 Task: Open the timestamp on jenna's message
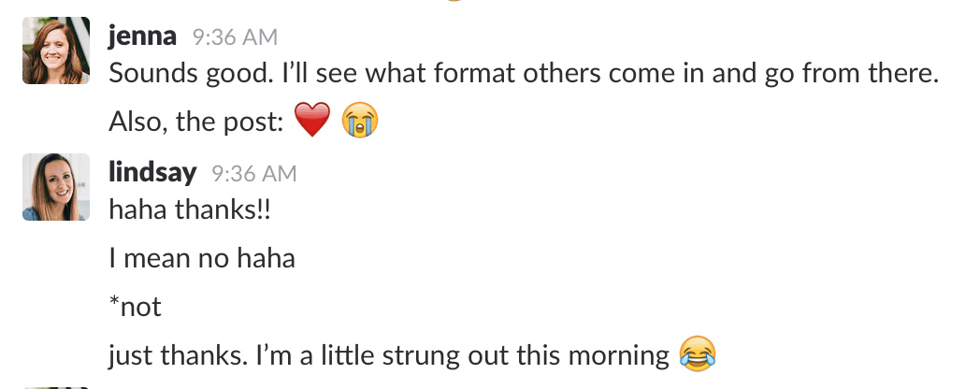coord(235,37)
